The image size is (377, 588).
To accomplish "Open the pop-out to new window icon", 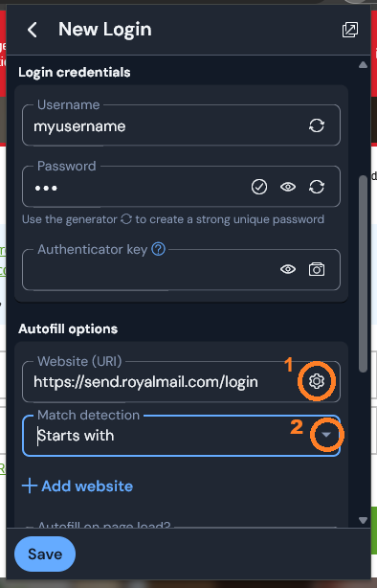I will click(x=350, y=30).
